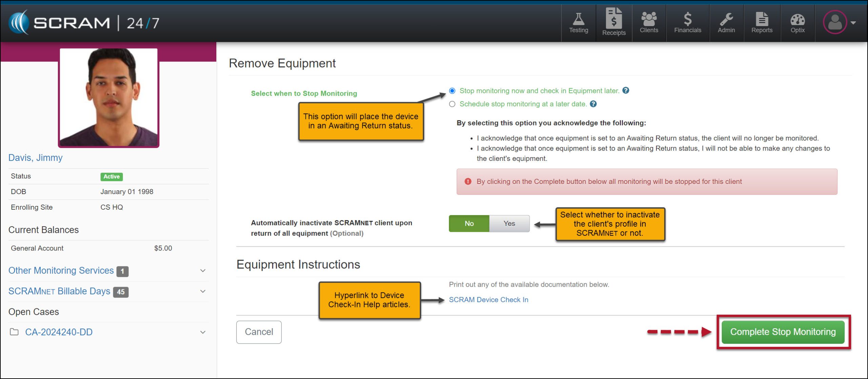The height and width of the screenshot is (379, 868).
Task: Click help icon beside Schedule stop monitoring
Action: pos(593,104)
